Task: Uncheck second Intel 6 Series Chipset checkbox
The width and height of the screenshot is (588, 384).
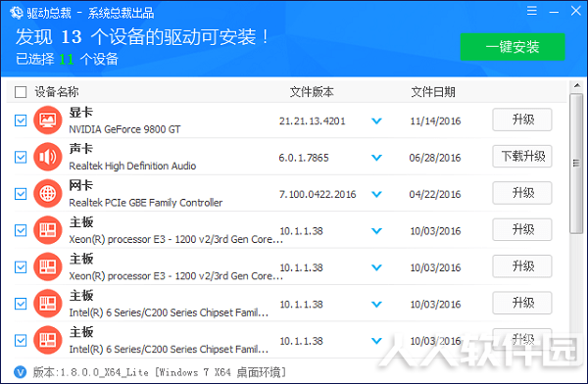Action: [x=21, y=341]
